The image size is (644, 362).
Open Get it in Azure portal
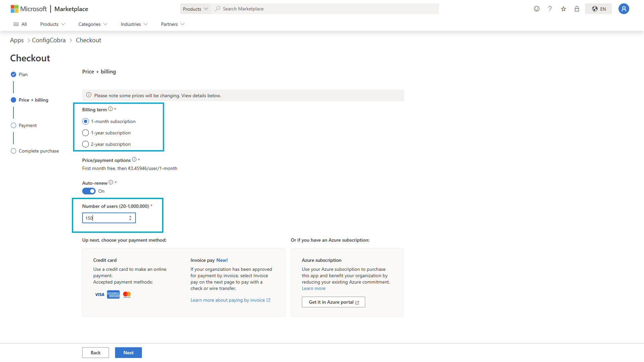pos(333,302)
